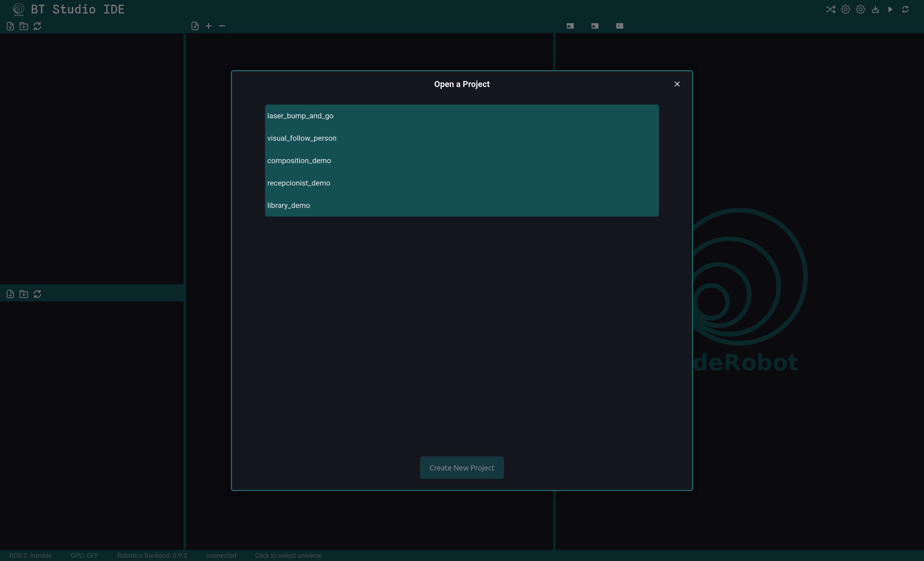The width and height of the screenshot is (924, 561).
Task: Click 'Robotics Backend: 0.9.0' in status bar
Action: [152, 555]
